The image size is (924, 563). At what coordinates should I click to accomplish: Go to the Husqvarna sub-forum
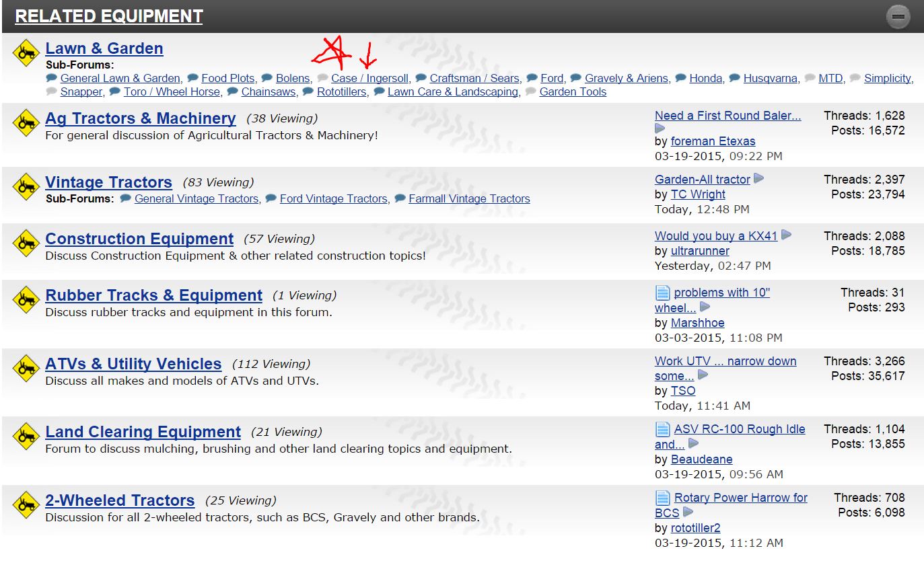pyautogui.click(x=770, y=78)
